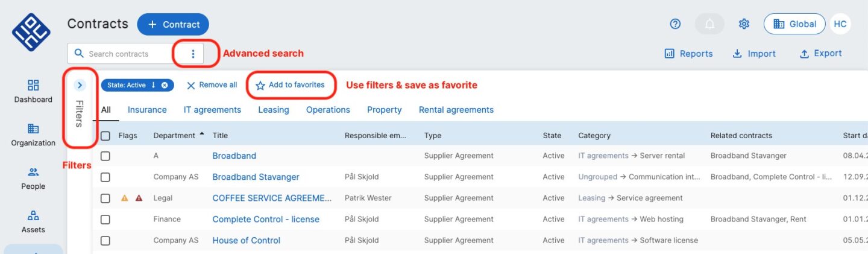
Task: Click the House of Control logo
Action: (31, 32)
